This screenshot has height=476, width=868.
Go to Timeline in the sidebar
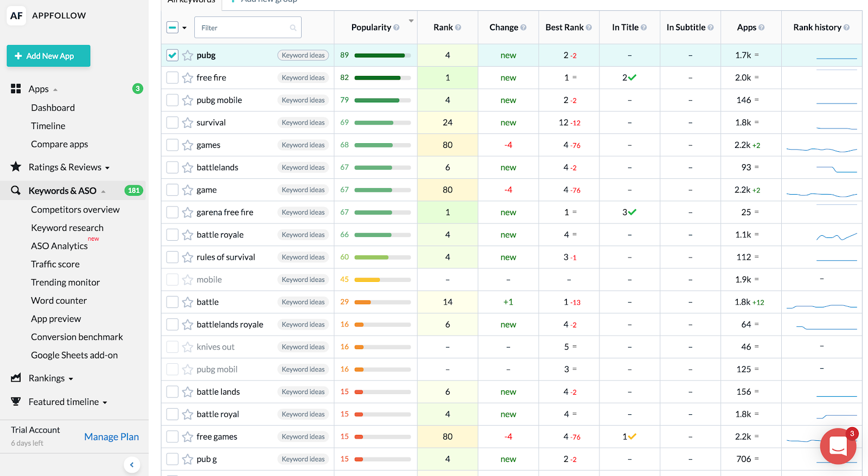(x=48, y=126)
